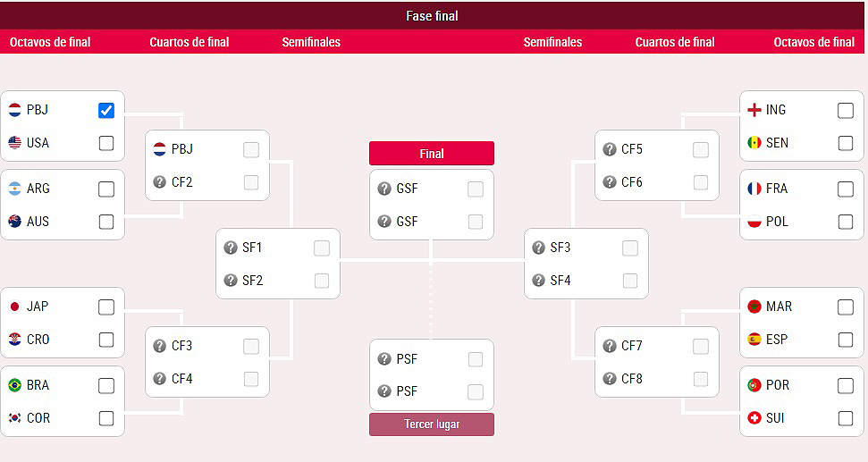Screen dimensions: 868x462
Task: Mark CRO as the winner
Action: coord(106,340)
